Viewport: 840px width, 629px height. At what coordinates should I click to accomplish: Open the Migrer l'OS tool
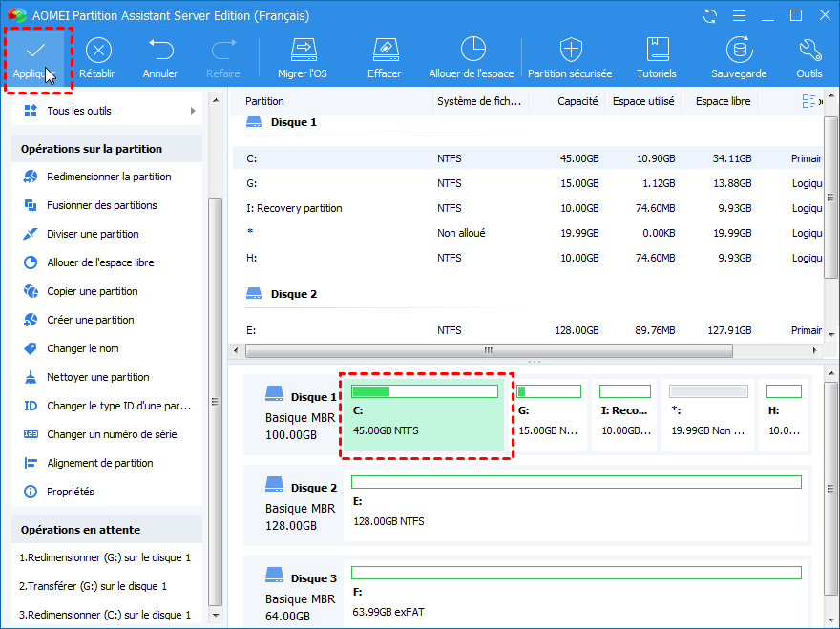tap(303, 51)
